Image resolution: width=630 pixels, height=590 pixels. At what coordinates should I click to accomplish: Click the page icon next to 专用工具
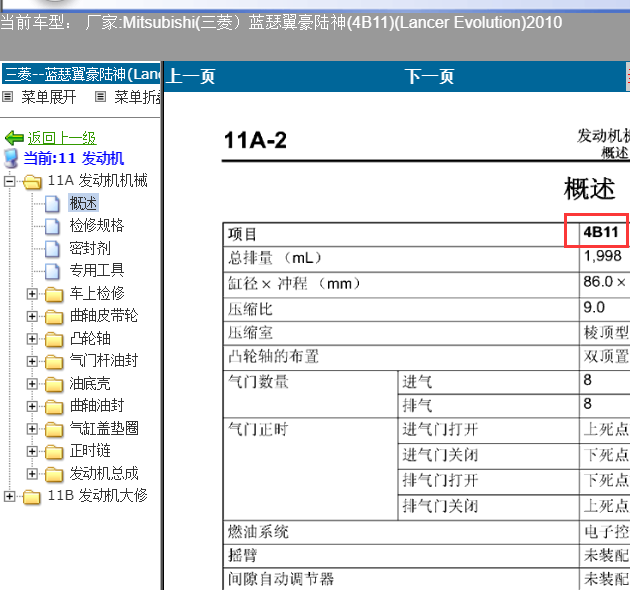pos(52,271)
